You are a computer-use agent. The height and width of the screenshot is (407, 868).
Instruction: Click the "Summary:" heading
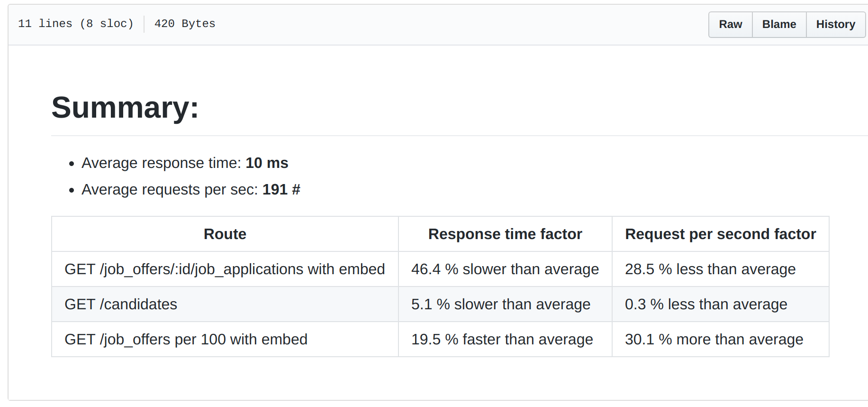[125, 107]
